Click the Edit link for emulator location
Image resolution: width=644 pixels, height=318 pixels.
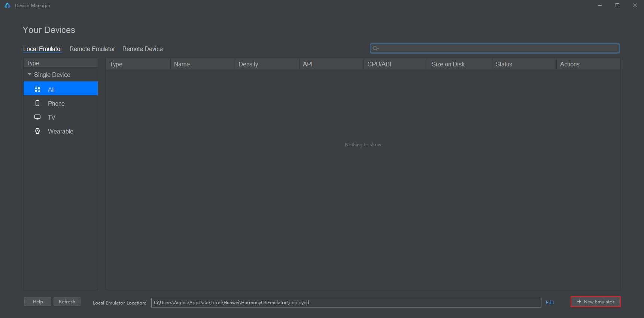tap(550, 302)
